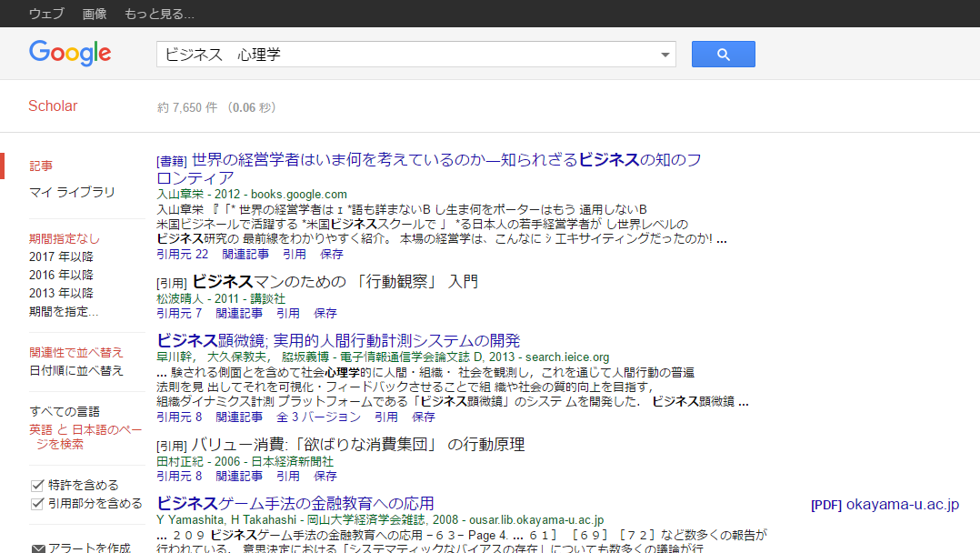Filter by 2016 年以降
This screenshot has height=553, width=980.
point(61,275)
